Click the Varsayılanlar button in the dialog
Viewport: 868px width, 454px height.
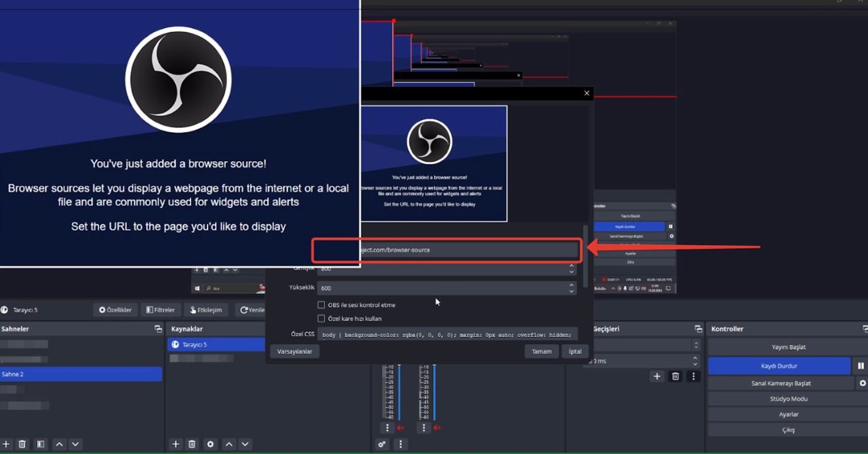(x=294, y=351)
